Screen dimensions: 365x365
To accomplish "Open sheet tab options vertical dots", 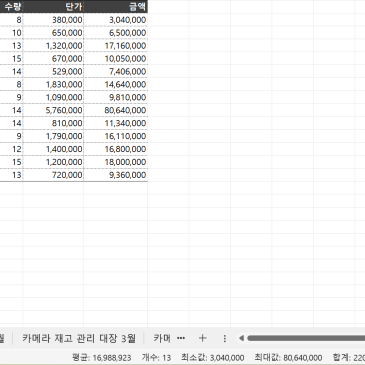I will pyautogui.click(x=225, y=338).
